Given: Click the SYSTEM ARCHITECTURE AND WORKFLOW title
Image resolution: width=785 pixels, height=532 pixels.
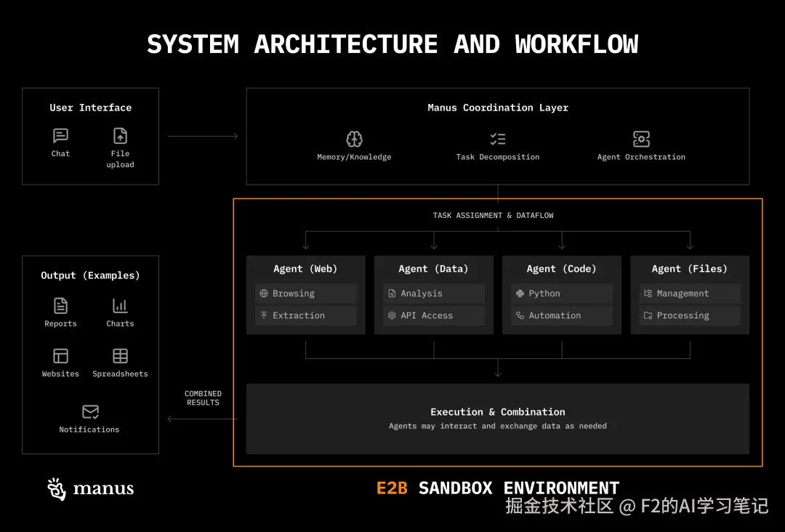Looking at the screenshot, I should tap(392, 44).
